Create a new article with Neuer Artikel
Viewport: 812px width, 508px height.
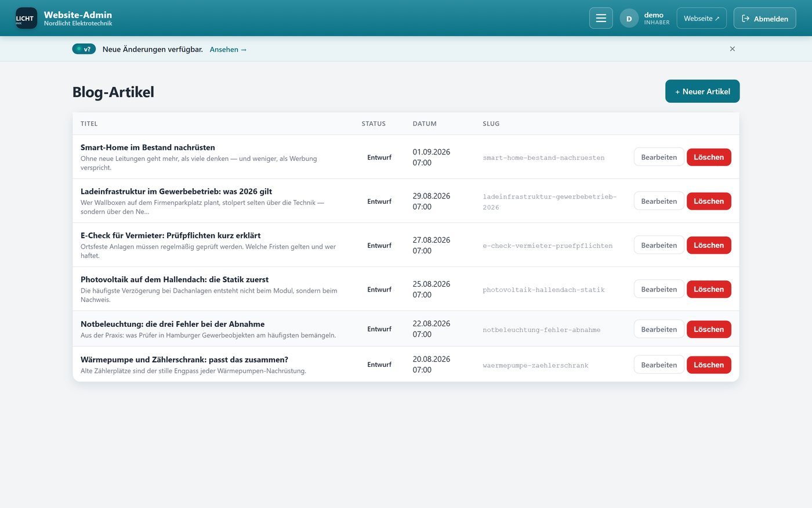[x=702, y=91]
